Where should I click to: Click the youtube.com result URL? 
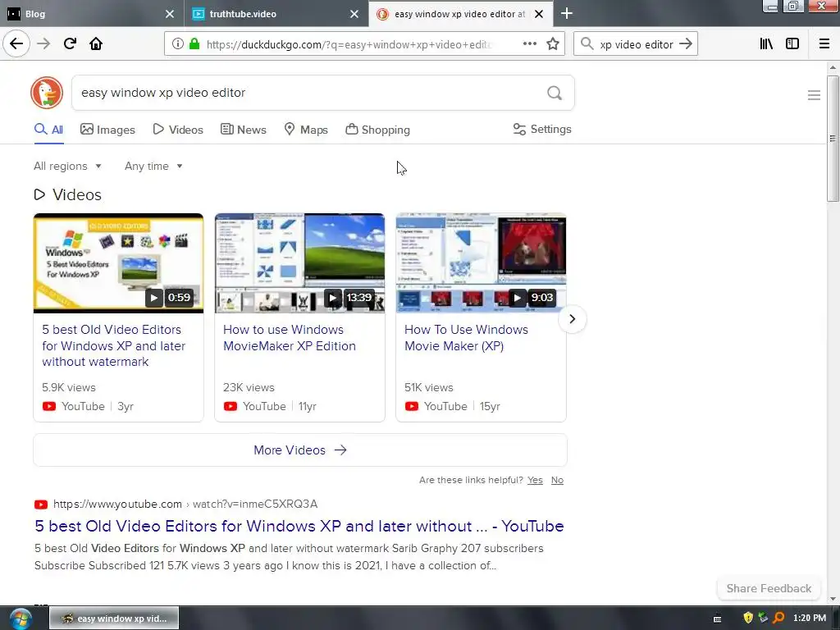[185, 504]
